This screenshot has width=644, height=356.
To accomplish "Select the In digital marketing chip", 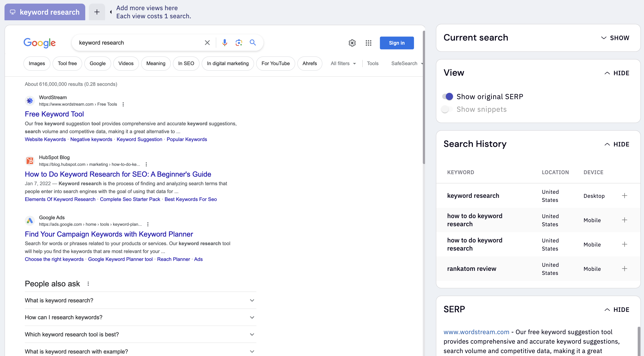I will click(228, 64).
